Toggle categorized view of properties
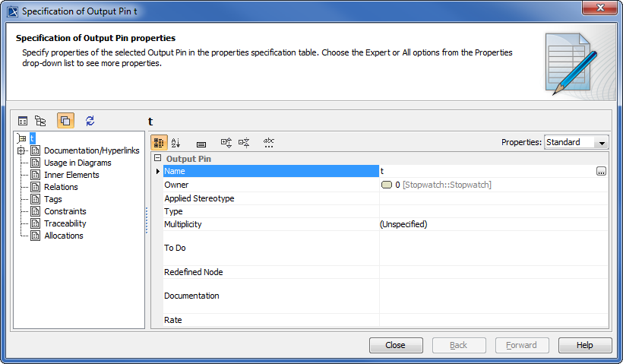This screenshot has width=623, height=364. (x=159, y=143)
